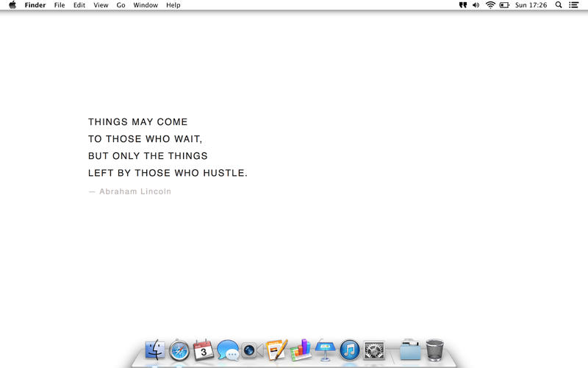The height and width of the screenshot is (368, 588).
Task: Open the volume control in menu bar
Action: [x=476, y=5]
